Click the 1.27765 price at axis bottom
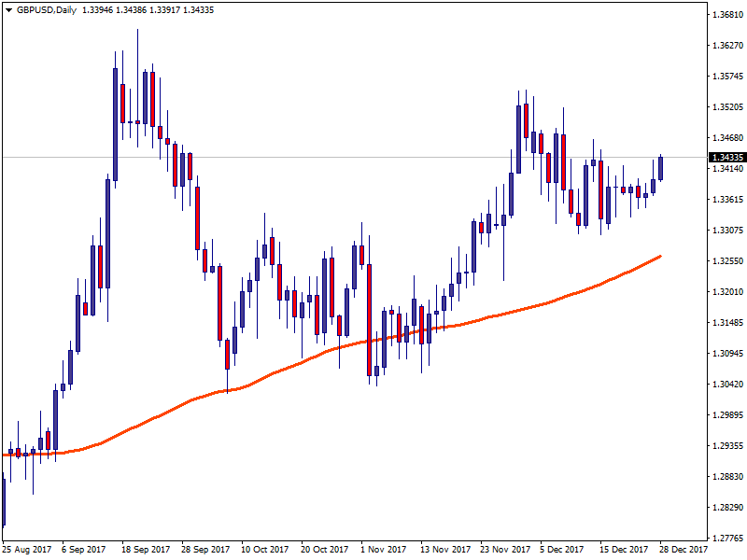Image resolution: width=747 pixels, height=560 pixels. pyautogui.click(x=725, y=538)
